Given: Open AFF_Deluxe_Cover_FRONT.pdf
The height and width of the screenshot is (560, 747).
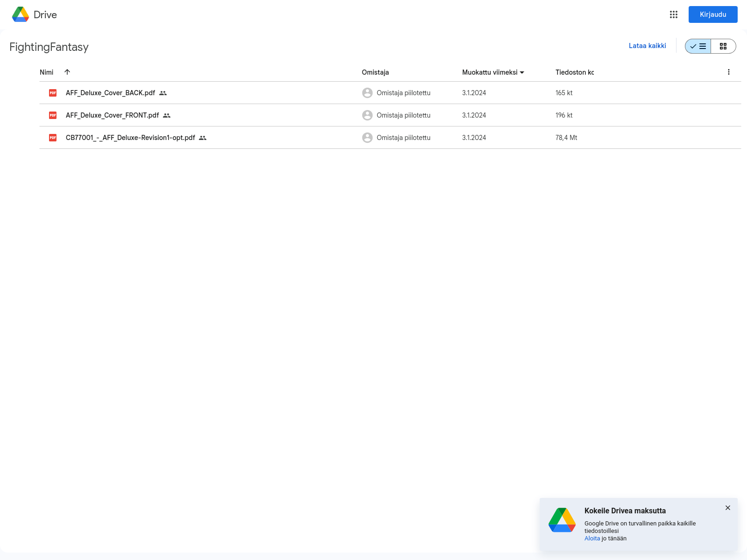Looking at the screenshot, I should (x=112, y=115).
